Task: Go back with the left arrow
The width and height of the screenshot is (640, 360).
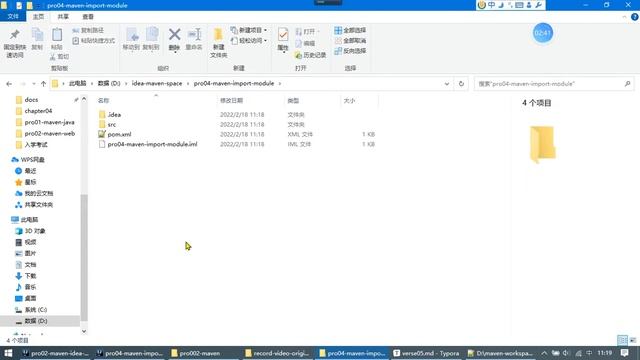Action: [x=9, y=84]
